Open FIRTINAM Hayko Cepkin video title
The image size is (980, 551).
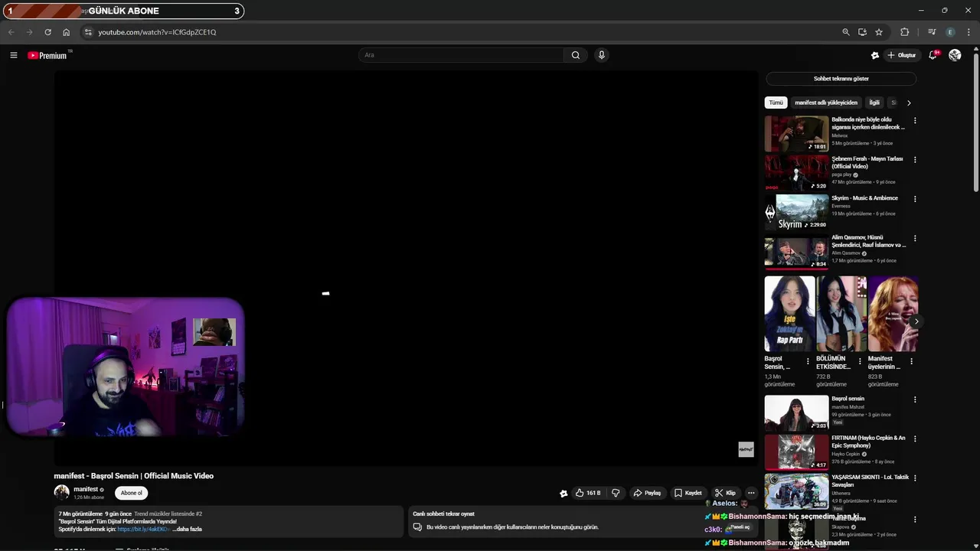(868, 442)
